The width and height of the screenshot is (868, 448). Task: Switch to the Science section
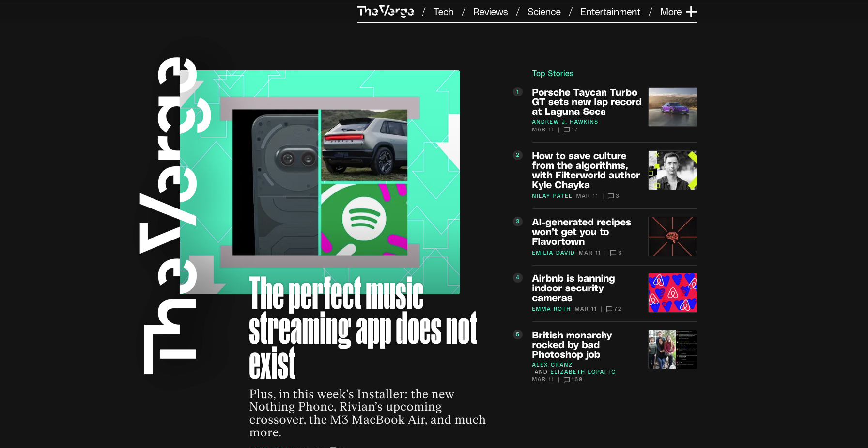(543, 12)
